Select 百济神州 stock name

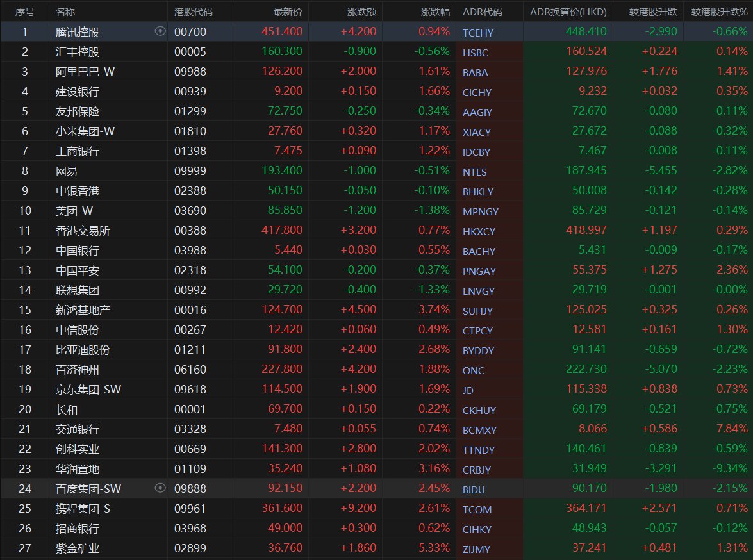coord(78,370)
